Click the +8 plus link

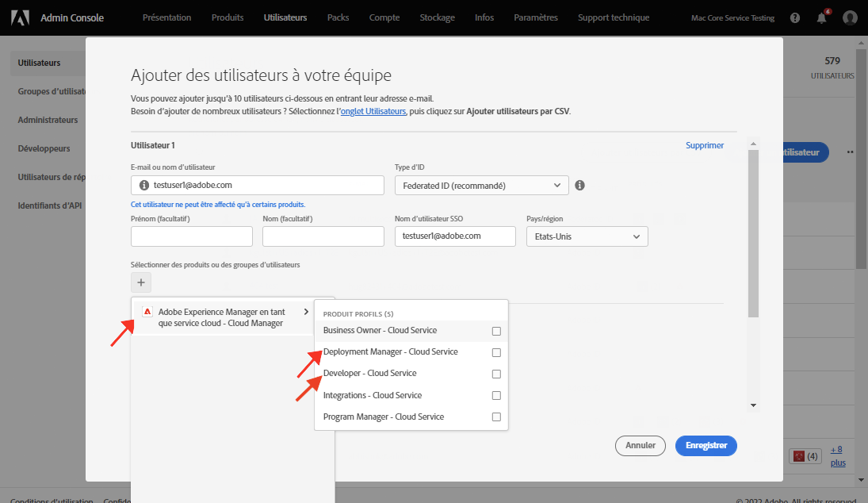tap(838, 456)
